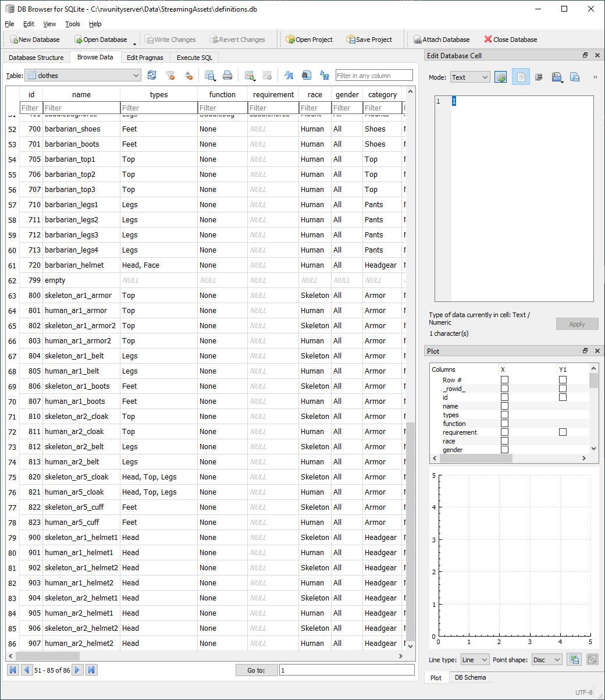Enable the Y1 checkbox for the id column

563,397
